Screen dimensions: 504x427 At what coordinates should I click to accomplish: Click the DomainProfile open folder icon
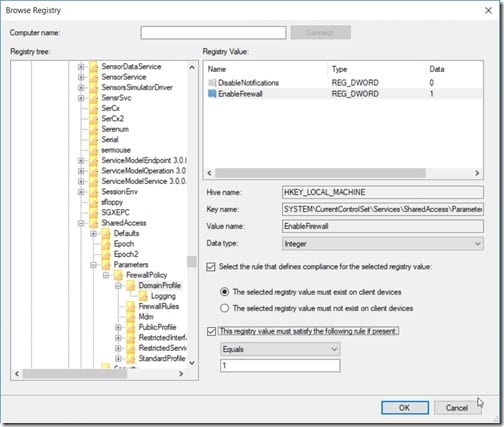(131, 286)
